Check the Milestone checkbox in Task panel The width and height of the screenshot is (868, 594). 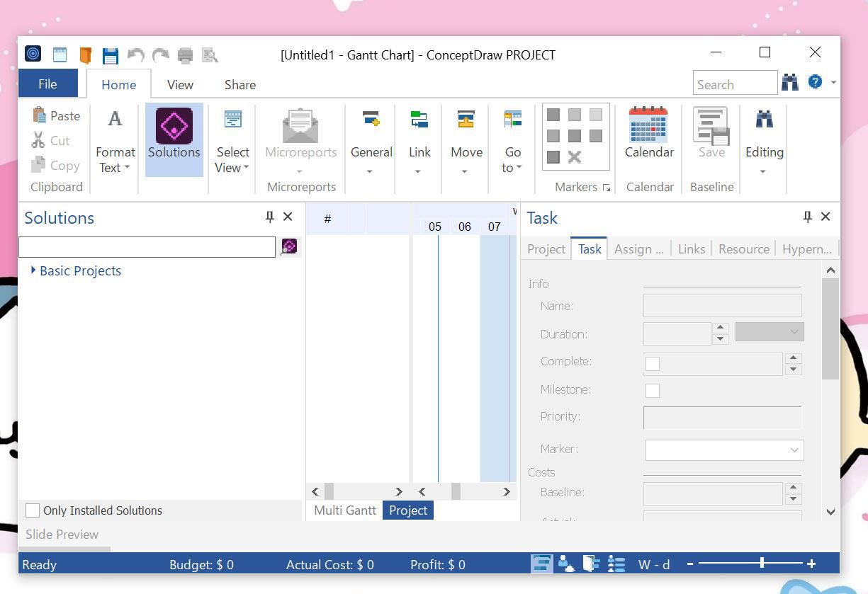[x=652, y=390]
